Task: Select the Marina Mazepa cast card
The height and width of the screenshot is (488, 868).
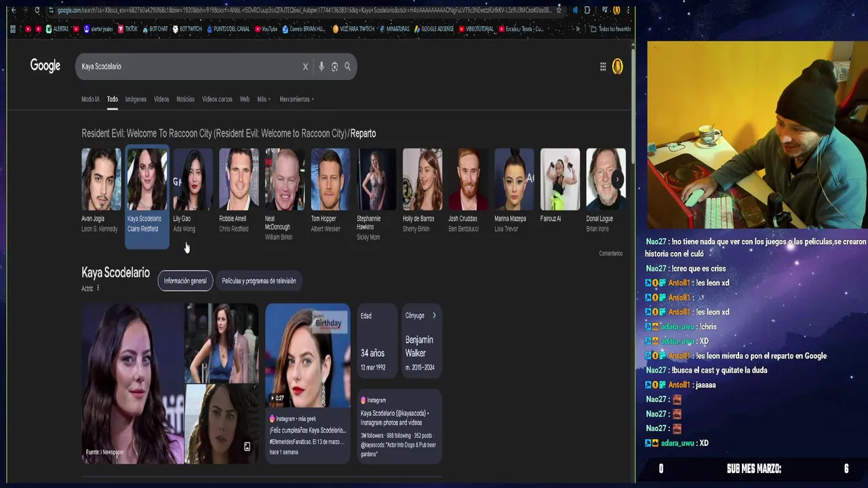Action: 514,190
